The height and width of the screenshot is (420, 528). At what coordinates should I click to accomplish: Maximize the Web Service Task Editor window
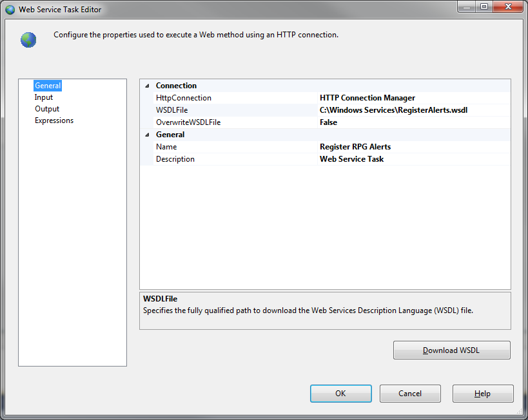pyautogui.click(x=484, y=7)
